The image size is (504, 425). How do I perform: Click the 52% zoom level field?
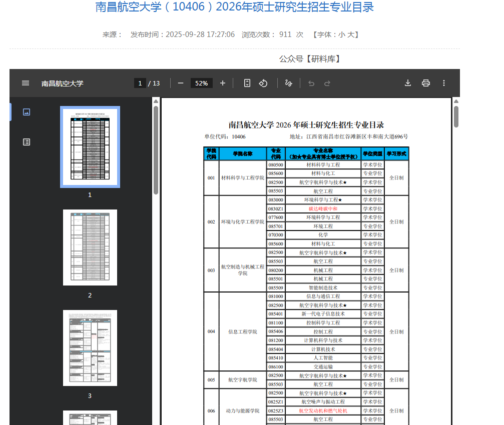202,83
